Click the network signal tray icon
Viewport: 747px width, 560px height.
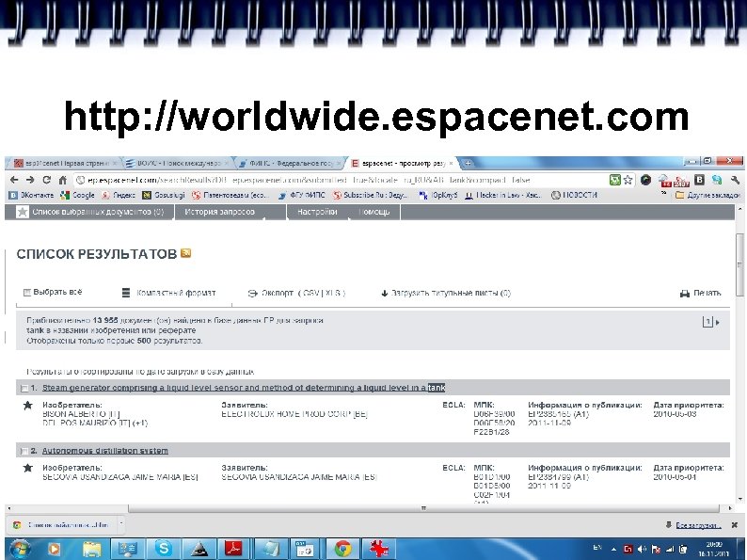(669, 549)
